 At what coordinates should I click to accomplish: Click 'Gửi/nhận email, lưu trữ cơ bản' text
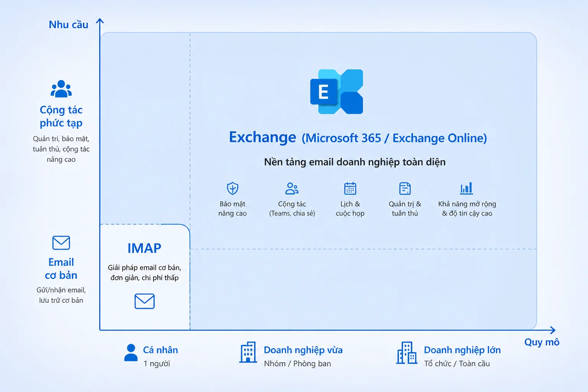coord(61,295)
